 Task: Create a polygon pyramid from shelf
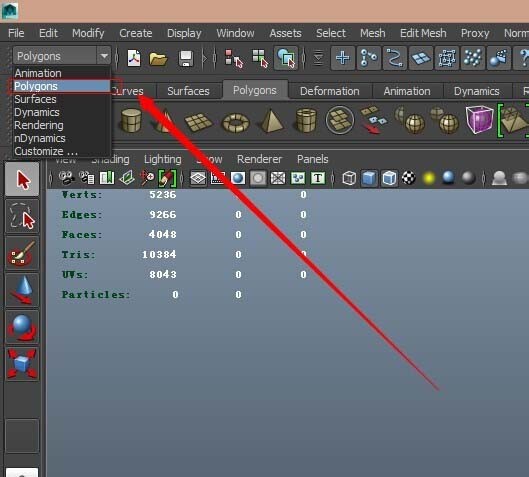coord(271,120)
